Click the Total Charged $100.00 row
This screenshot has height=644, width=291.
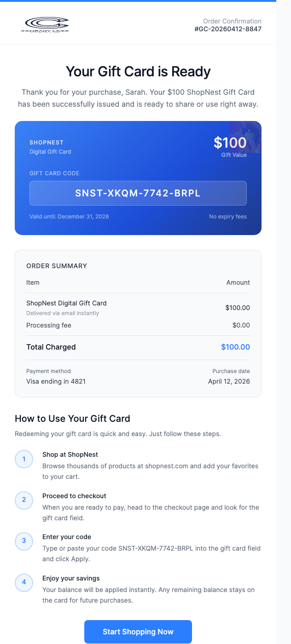pos(138,347)
